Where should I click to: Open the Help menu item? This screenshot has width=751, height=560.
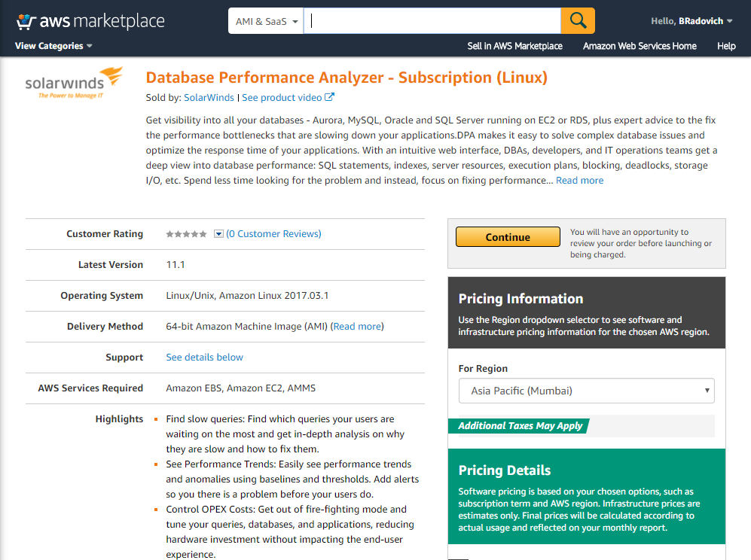[726, 46]
